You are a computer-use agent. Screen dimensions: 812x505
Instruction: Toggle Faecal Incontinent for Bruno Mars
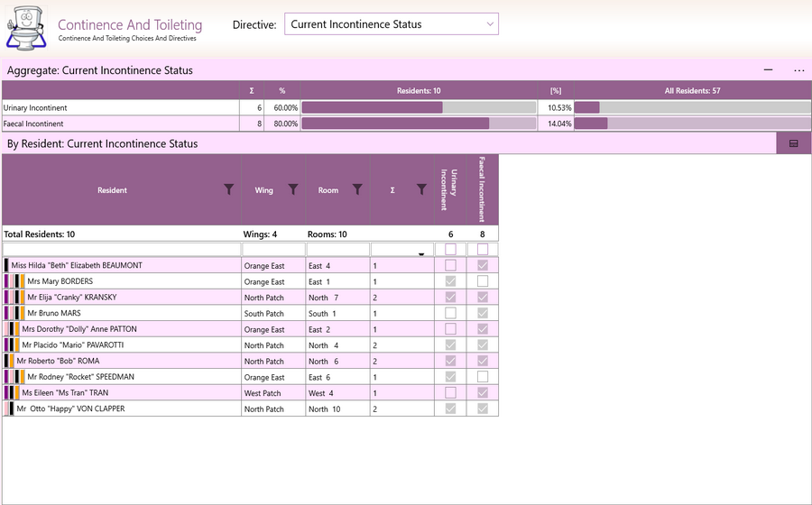coord(483,313)
